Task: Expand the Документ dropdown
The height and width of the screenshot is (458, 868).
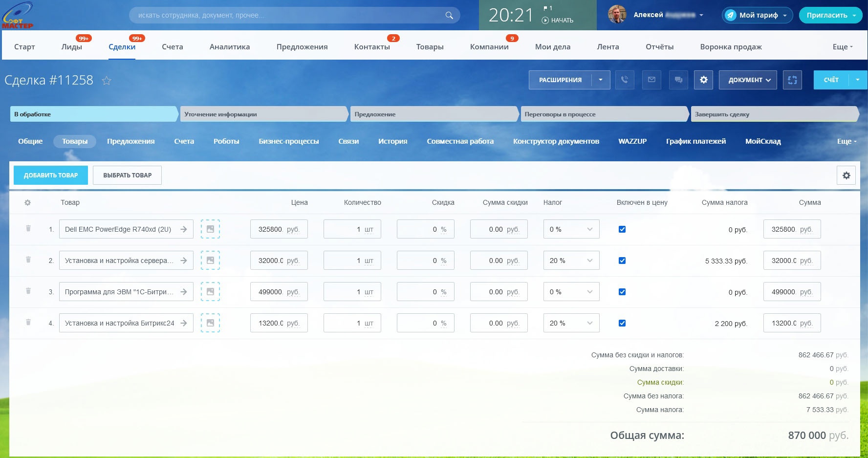Action: 748,80
